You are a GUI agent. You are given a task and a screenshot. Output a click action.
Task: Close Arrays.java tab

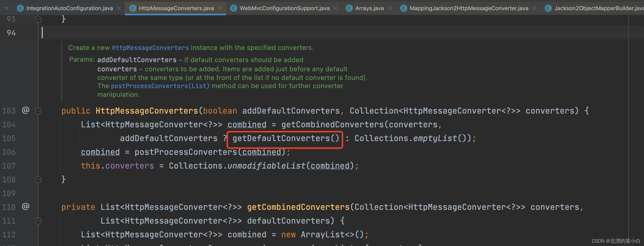tap(390, 8)
